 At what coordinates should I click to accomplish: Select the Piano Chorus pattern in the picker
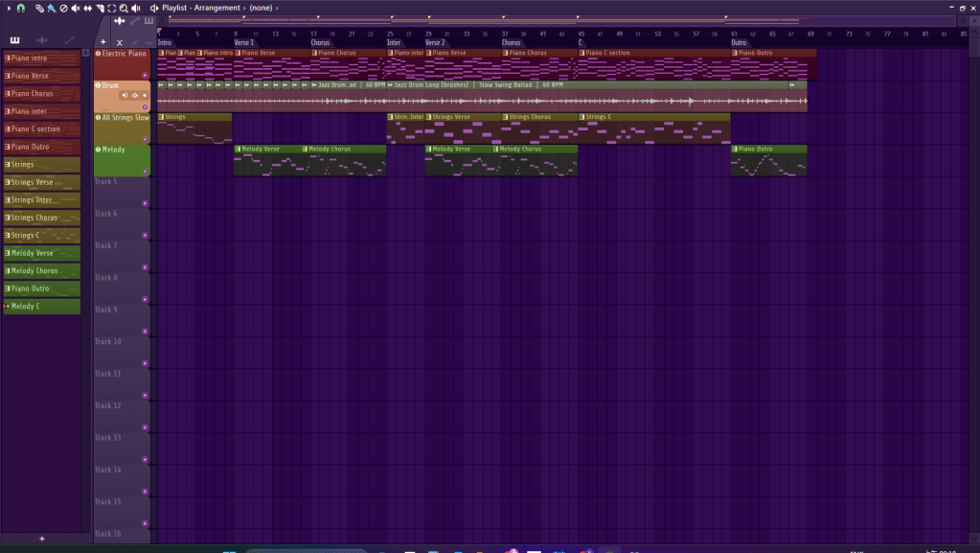pyautogui.click(x=41, y=94)
